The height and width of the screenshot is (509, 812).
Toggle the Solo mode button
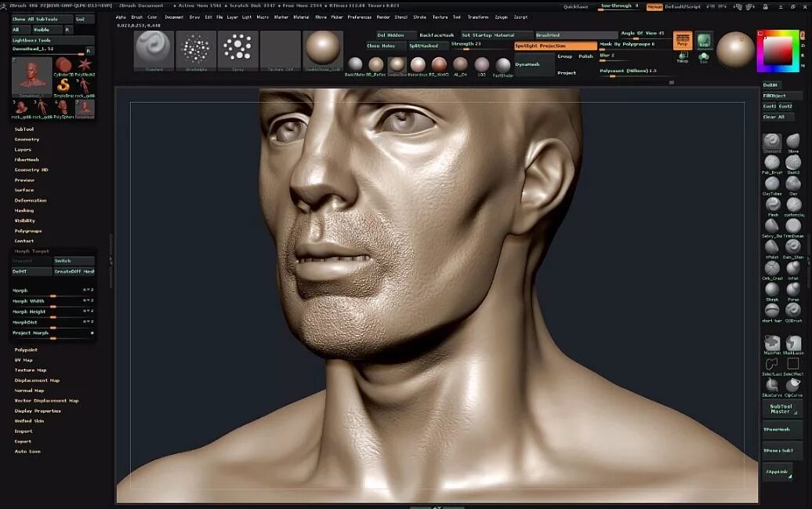click(x=704, y=57)
